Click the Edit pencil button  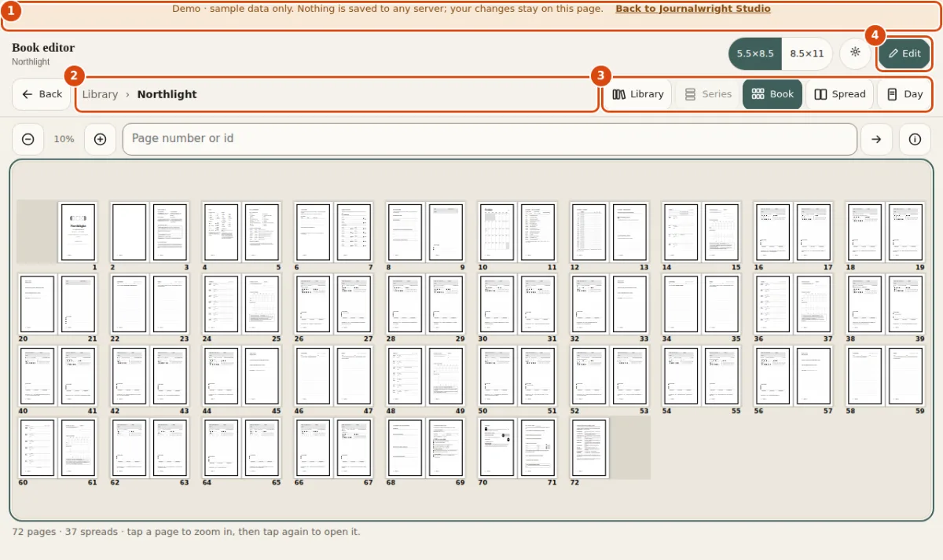(904, 53)
